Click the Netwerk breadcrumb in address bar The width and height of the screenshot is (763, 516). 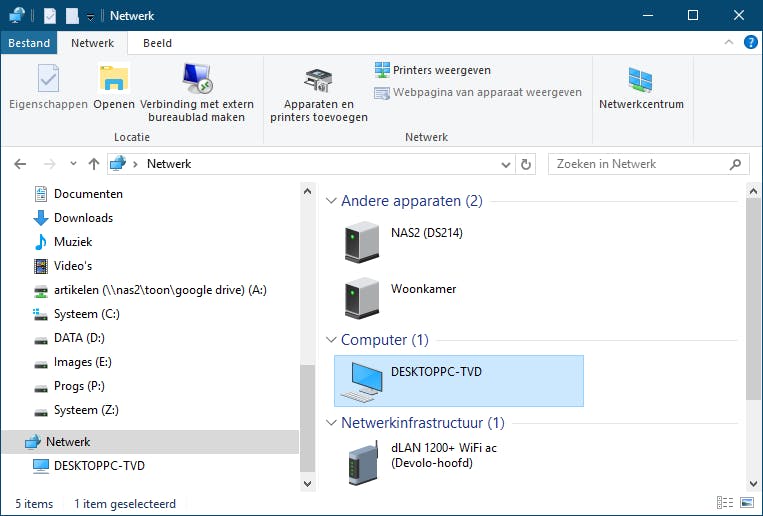click(169, 164)
